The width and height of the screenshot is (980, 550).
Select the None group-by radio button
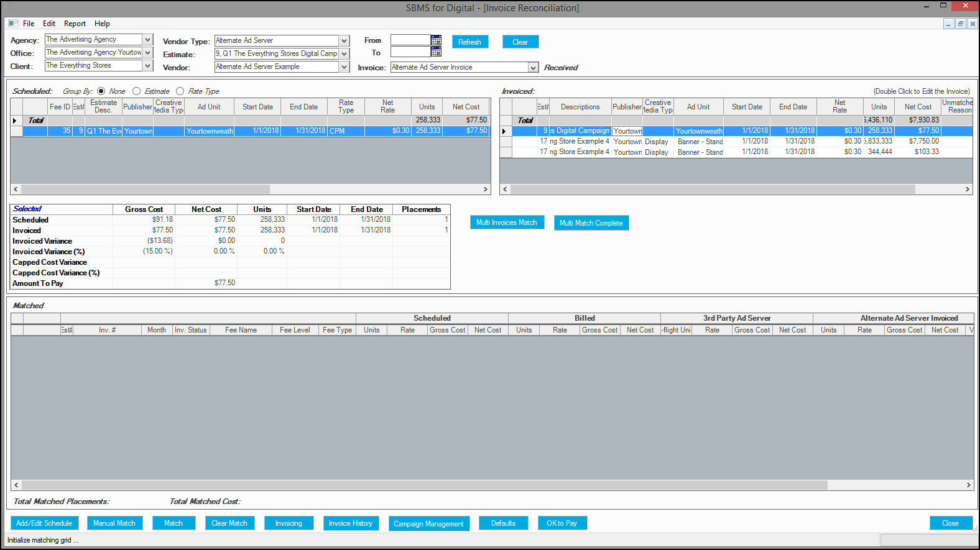[101, 91]
